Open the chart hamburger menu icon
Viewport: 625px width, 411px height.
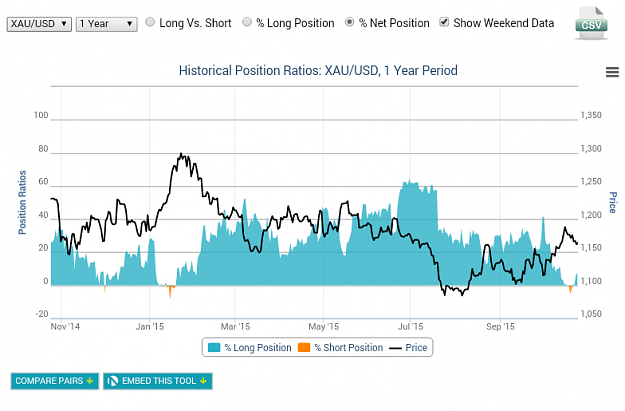coord(612,72)
